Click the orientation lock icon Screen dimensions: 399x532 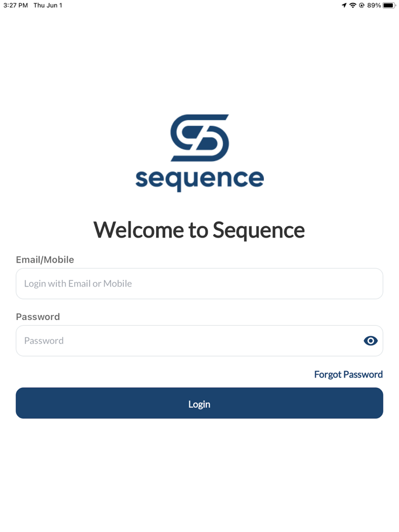pyautogui.click(x=361, y=5)
